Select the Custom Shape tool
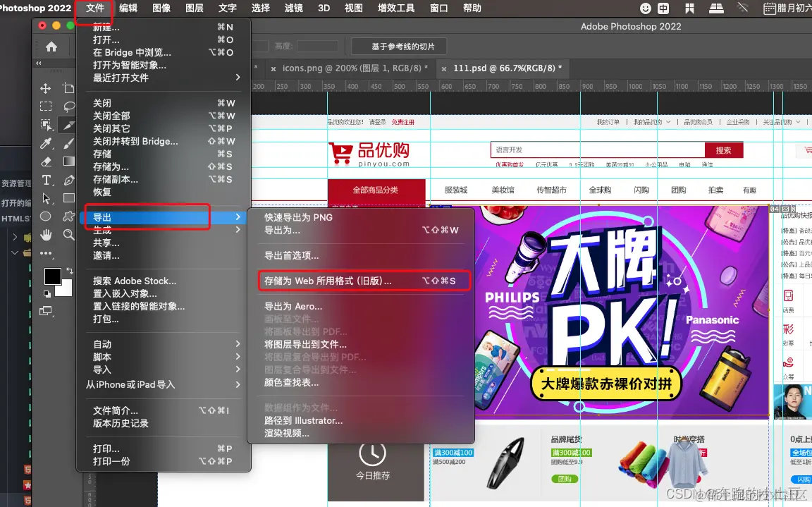This screenshot has height=507, width=812. (x=68, y=216)
